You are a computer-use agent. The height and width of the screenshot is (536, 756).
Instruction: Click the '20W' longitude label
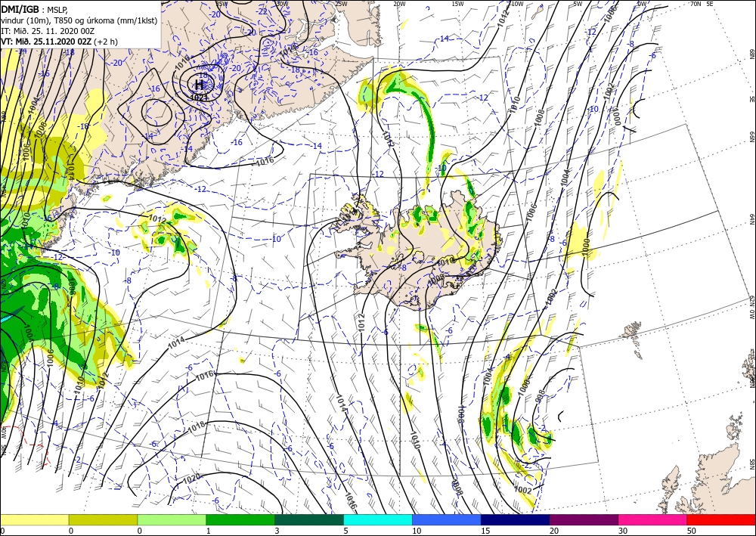point(399,4)
